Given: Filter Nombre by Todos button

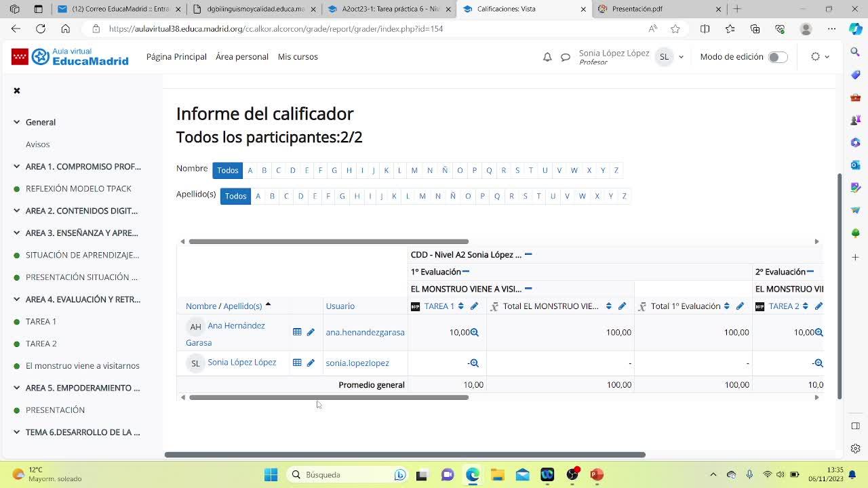Looking at the screenshot, I should [x=228, y=170].
